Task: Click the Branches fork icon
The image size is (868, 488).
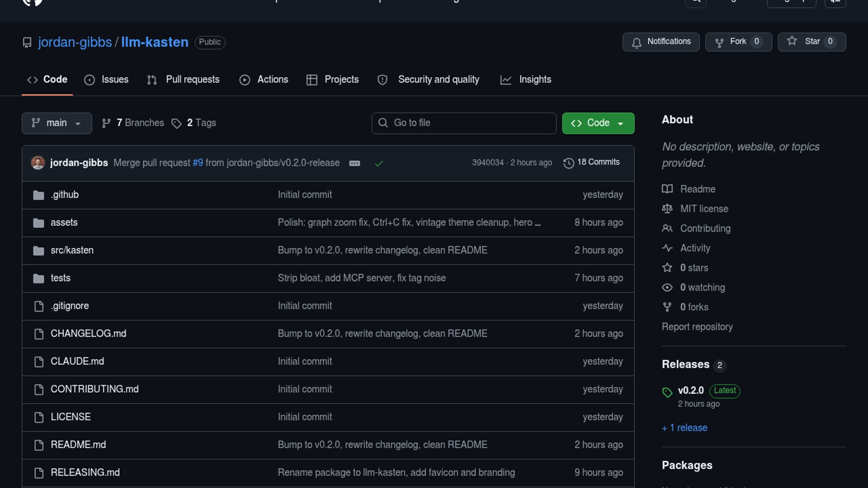Action: 106,123
